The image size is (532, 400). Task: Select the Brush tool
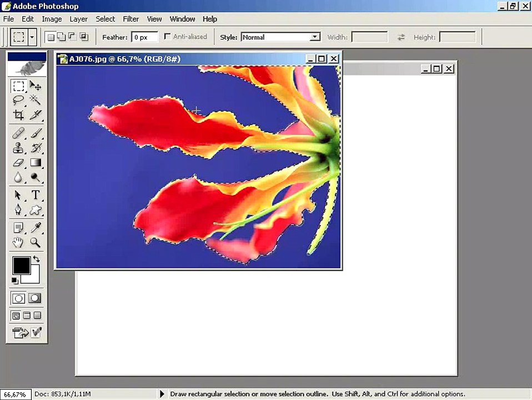pyautogui.click(x=36, y=133)
